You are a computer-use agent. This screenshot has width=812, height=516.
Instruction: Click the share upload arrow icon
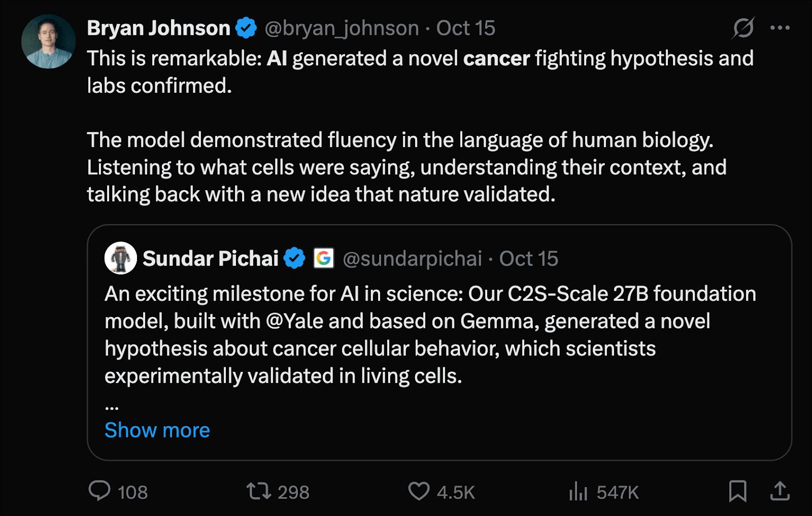pyautogui.click(x=780, y=491)
